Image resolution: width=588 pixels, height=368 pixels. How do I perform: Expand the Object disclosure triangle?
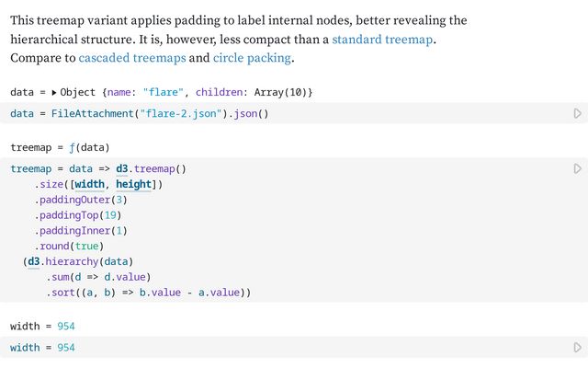(54, 93)
